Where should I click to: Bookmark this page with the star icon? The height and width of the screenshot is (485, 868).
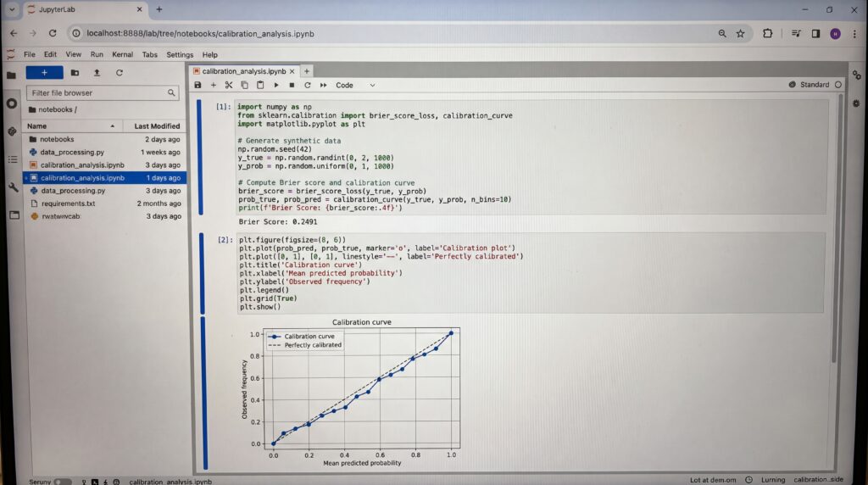click(x=740, y=34)
